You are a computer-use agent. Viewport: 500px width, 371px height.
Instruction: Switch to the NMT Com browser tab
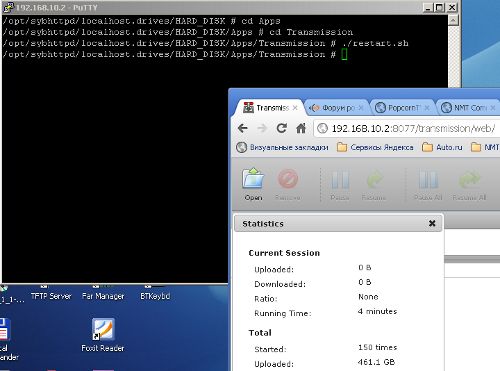[468, 108]
